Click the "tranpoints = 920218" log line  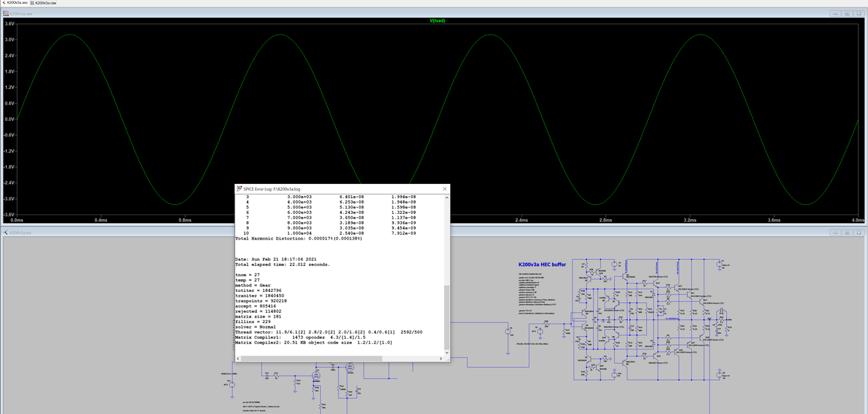(x=260, y=301)
